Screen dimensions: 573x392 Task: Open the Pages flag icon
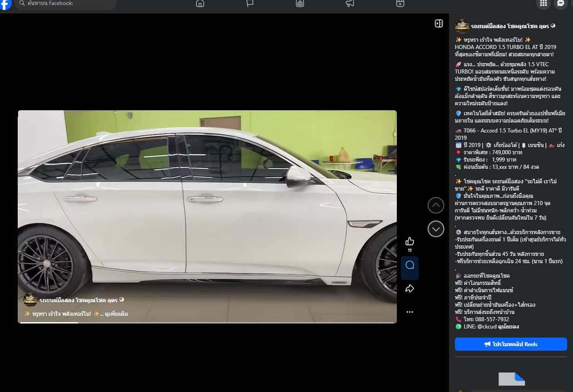pos(250,4)
